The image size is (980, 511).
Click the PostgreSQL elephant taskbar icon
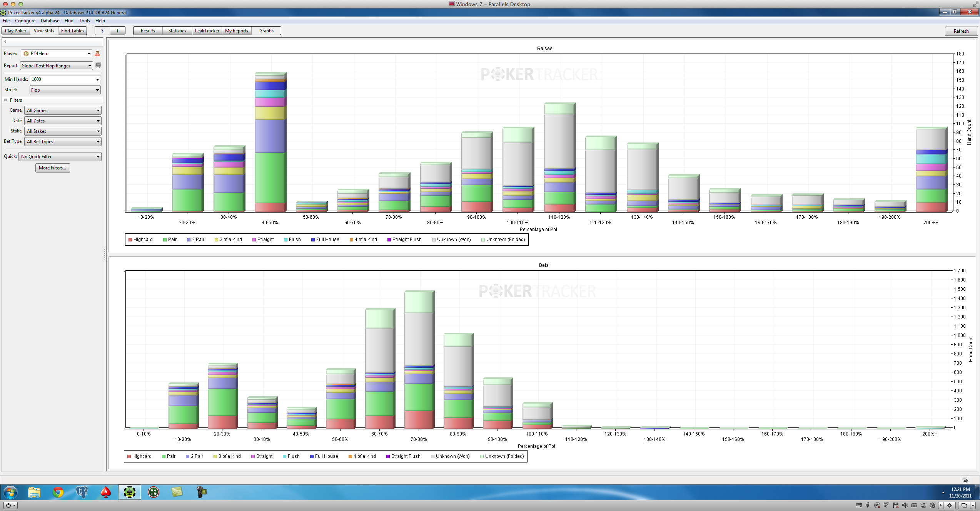pos(82,492)
